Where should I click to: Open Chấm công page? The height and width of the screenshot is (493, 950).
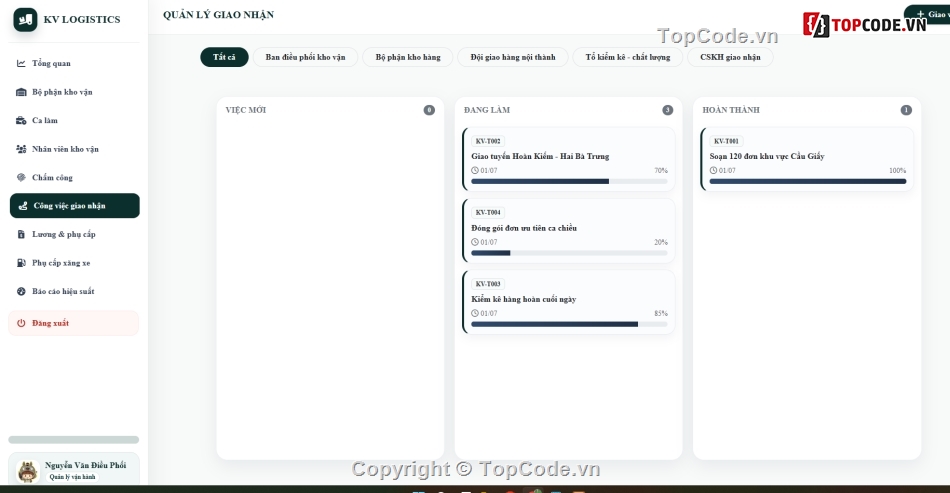(74, 177)
